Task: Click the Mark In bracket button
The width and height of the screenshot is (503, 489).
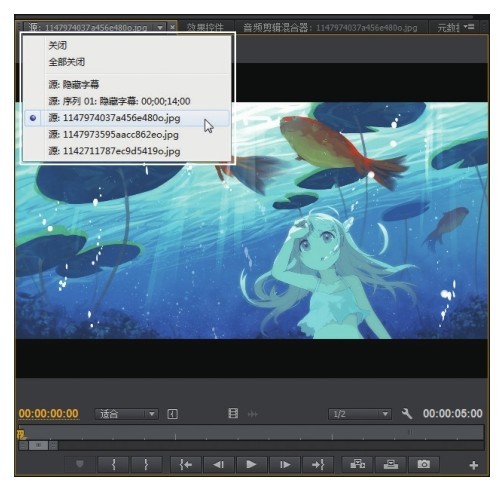Action: pyautogui.click(x=113, y=464)
